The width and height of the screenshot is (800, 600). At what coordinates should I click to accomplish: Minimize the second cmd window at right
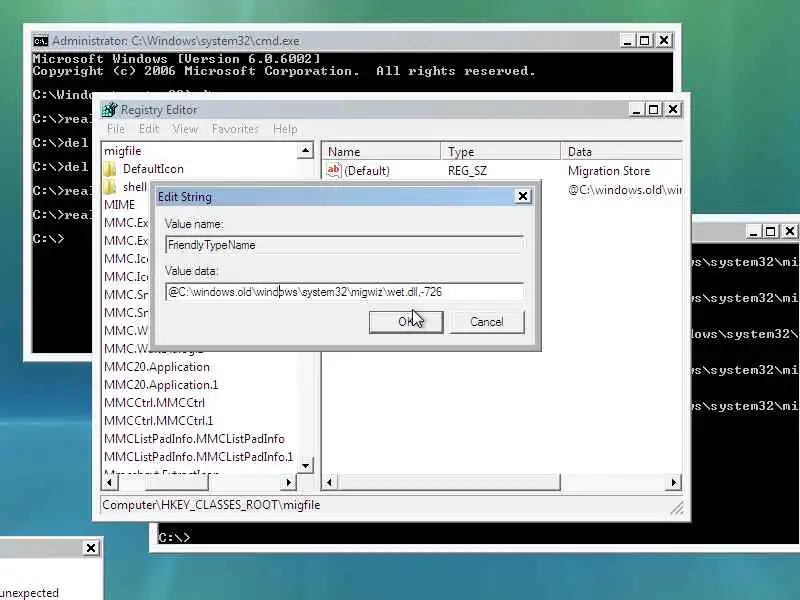[754, 231]
